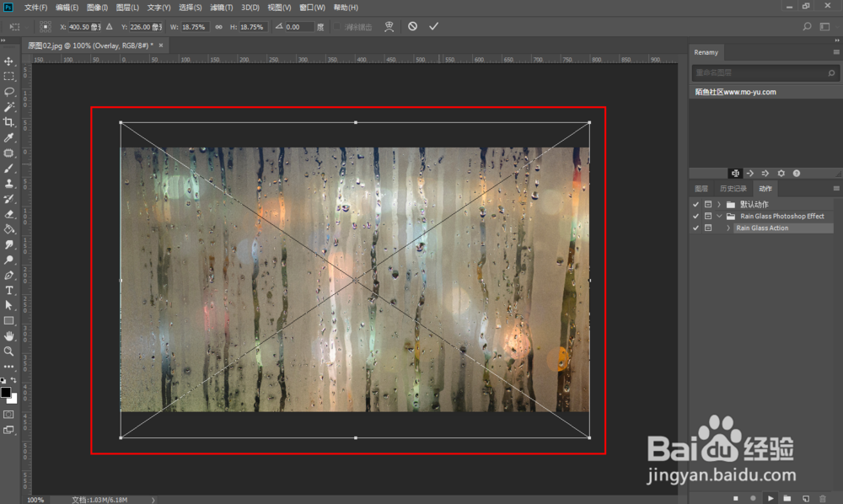
Task: Toggle the checkmark for Rain Glass Photoshop Effect
Action: [695, 216]
